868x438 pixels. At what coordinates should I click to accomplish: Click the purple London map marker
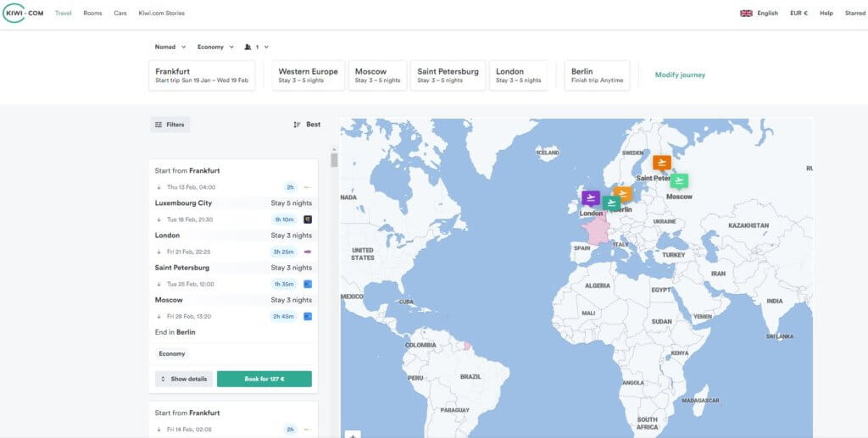[591, 198]
